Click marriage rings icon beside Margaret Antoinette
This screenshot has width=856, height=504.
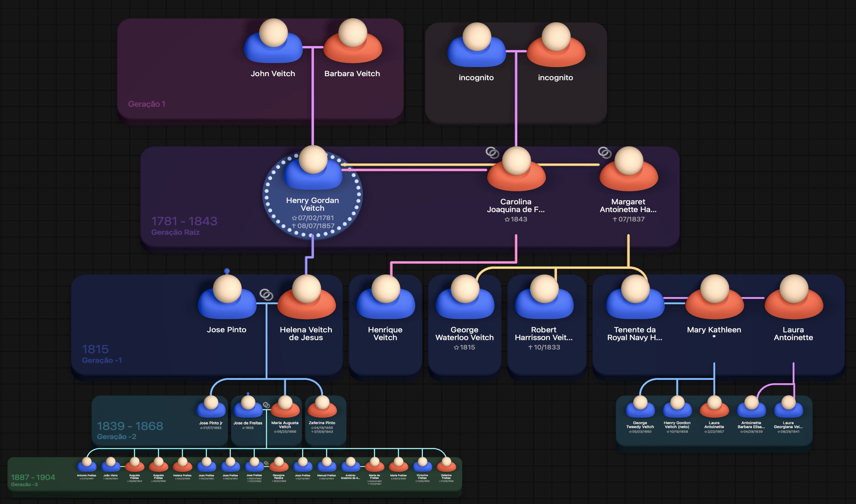pyautogui.click(x=605, y=152)
